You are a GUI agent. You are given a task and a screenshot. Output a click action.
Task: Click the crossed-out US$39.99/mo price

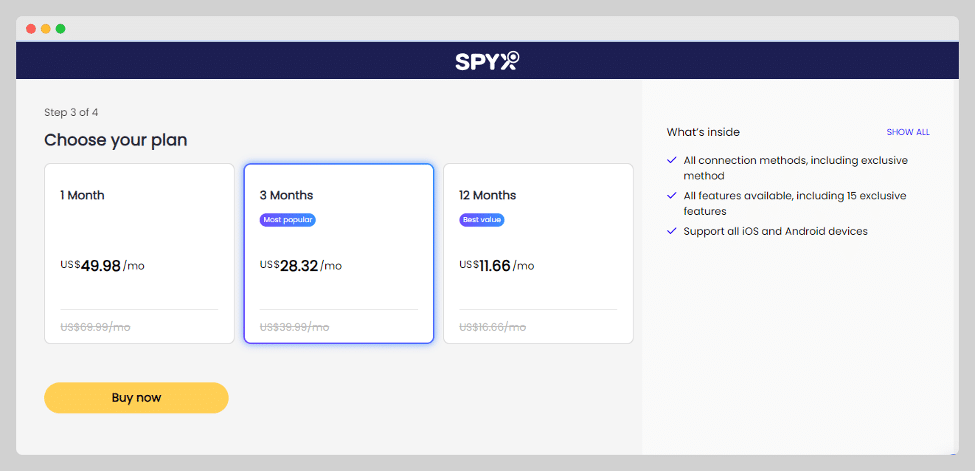[x=294, y=327]
